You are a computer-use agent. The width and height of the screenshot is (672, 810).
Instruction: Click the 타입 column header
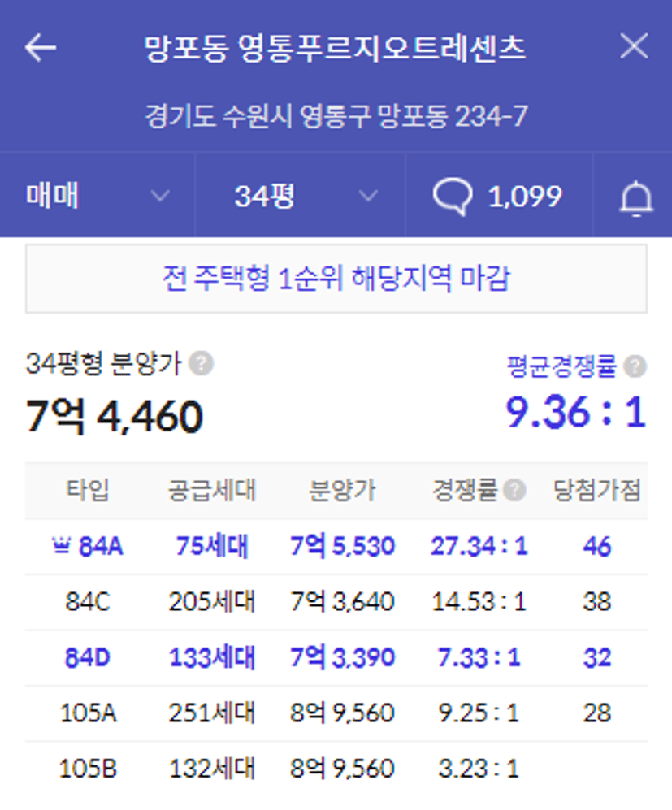88,490
